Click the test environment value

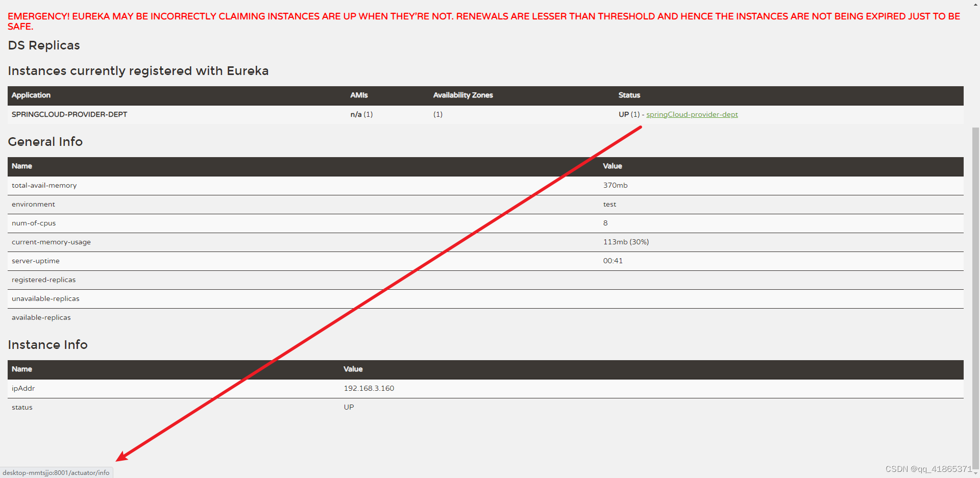tap(609, 204)
